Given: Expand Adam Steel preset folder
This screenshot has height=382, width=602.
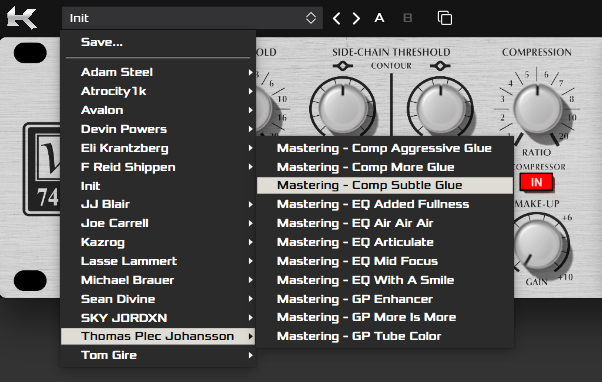Looking at the screenshot, I should point(158,72).
